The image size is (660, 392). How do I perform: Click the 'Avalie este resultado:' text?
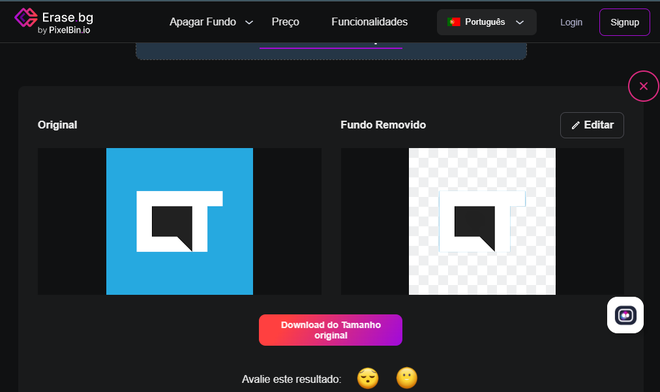click(x=291, y=379)
